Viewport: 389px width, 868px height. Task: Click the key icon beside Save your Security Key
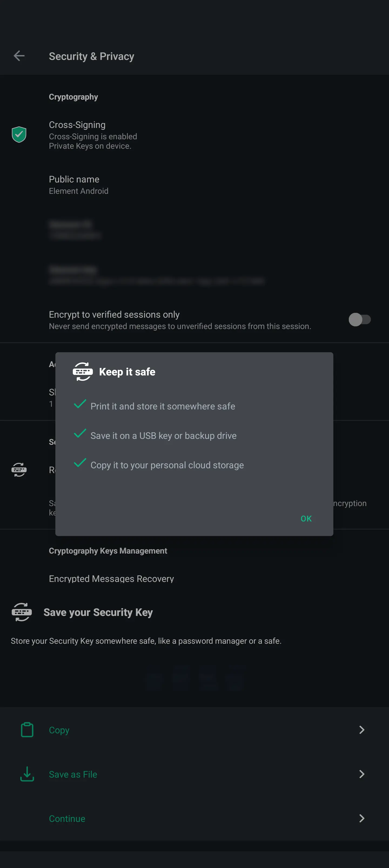[x=22, y=612]
